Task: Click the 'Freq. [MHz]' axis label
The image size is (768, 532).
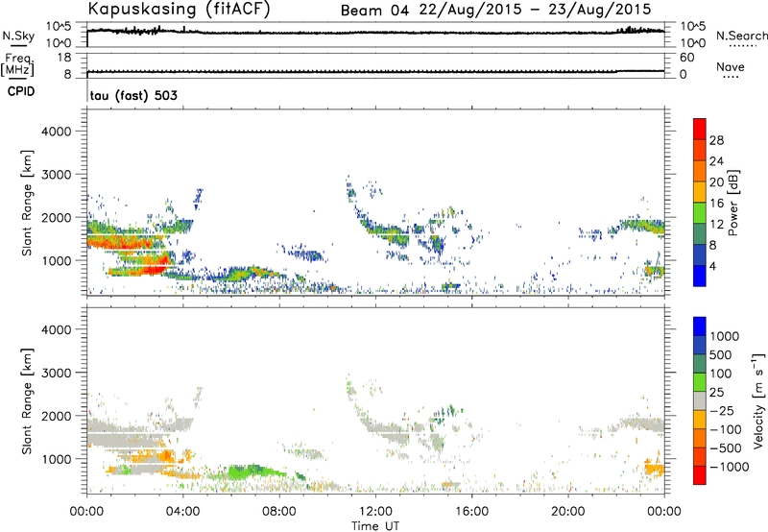Action: (17, 64)
